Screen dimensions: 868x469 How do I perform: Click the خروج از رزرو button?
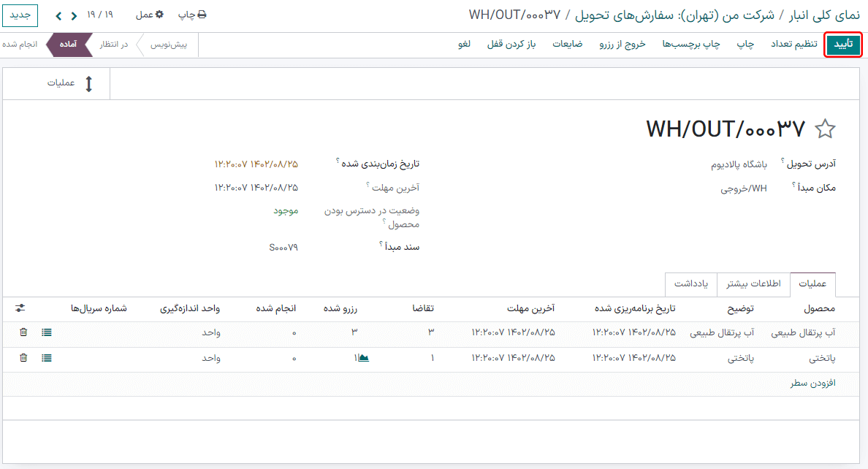coord(623,45)
